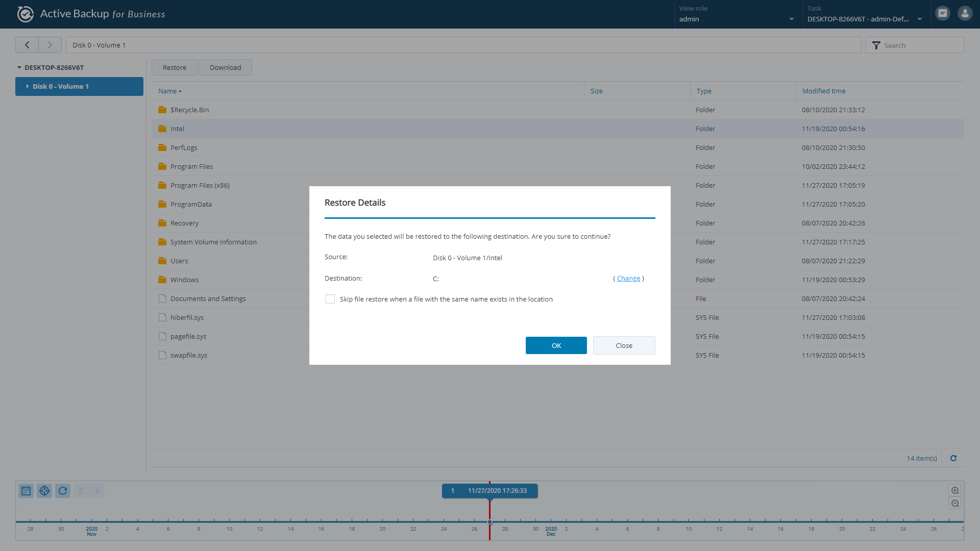Sort by Modified time column header
Image resolution: width=980 pixels, height=551 pixels.
(823, 91)
